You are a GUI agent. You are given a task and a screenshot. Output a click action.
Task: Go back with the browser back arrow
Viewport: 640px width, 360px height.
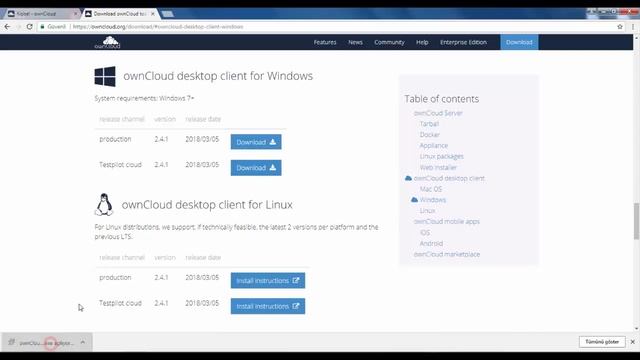point(7,27)
